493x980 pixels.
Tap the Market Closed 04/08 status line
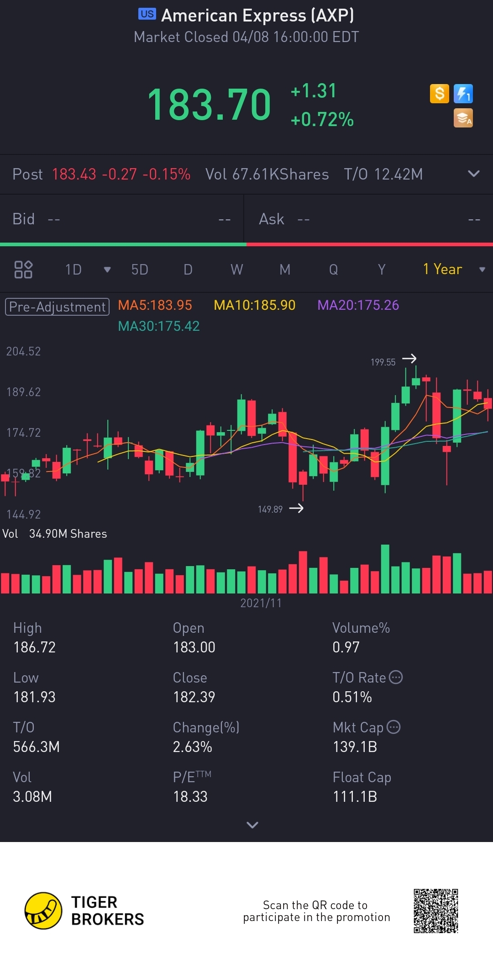246,37
